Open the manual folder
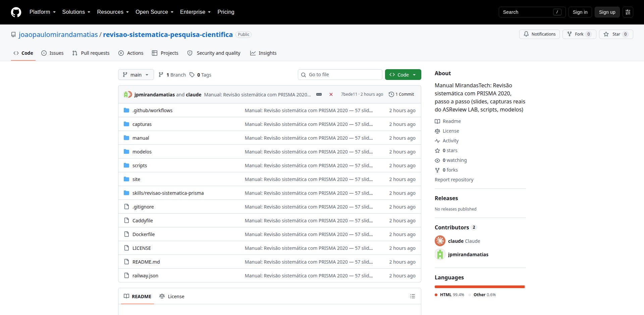 (141, 138)
